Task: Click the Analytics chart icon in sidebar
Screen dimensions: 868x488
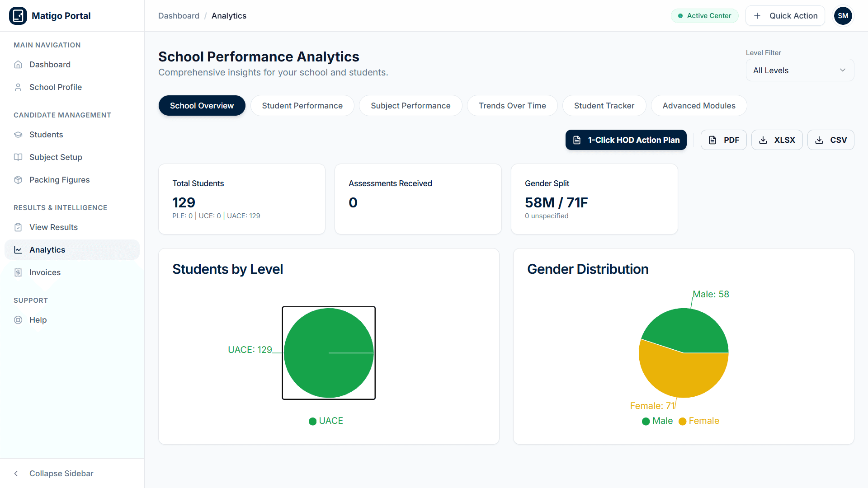Action: pyautogui.click(x=18, y=250)
